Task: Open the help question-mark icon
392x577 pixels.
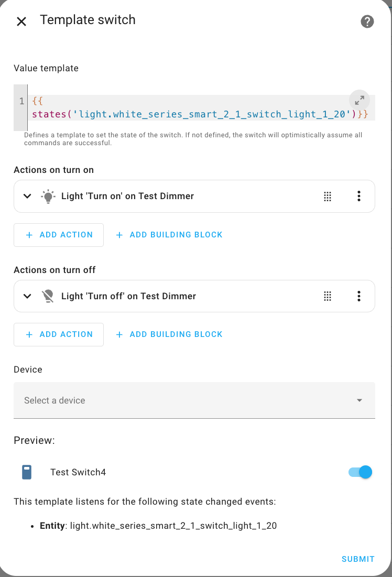Action: coord(367,21)
